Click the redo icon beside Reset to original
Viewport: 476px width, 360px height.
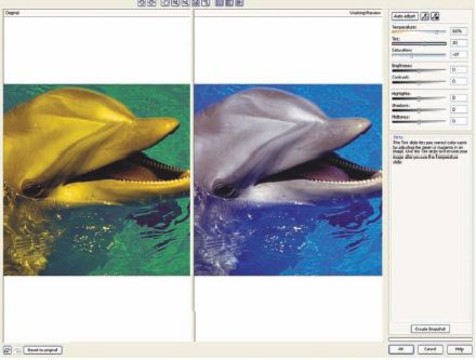click(18, 350)
